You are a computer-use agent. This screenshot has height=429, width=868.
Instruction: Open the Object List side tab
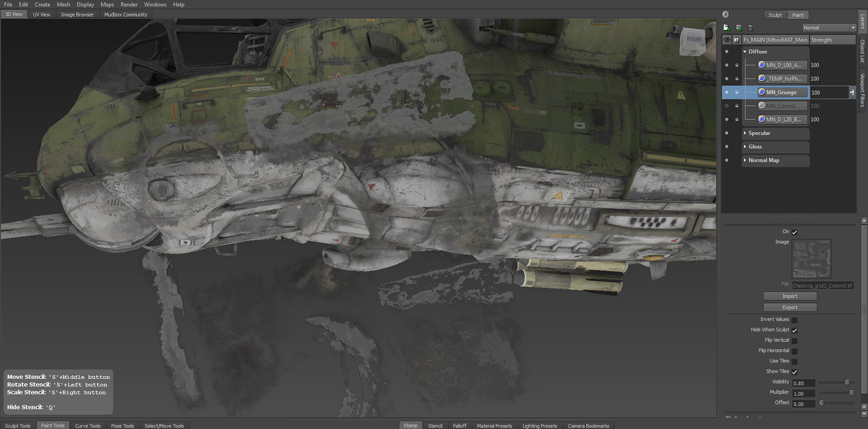click(862, 51)
